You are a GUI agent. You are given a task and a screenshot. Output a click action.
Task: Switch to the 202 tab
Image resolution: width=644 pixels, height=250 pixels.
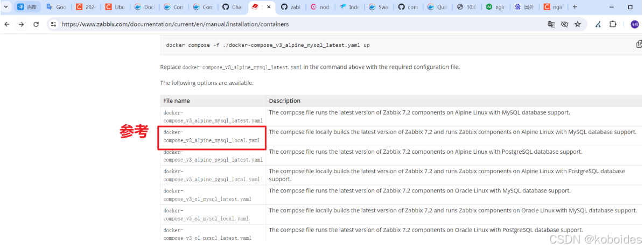86,7
